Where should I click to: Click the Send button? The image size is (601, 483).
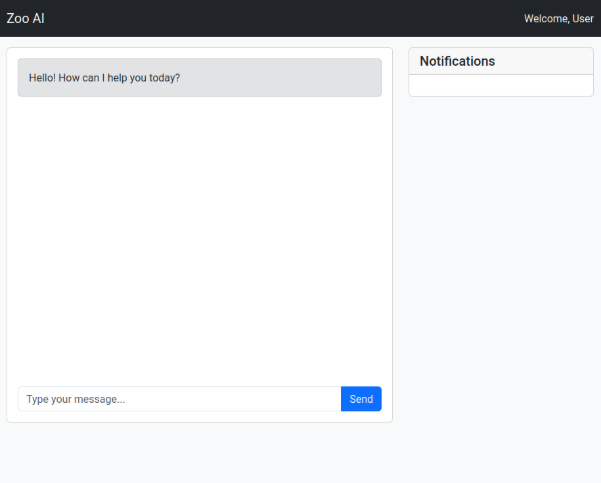tap(361, 399)
